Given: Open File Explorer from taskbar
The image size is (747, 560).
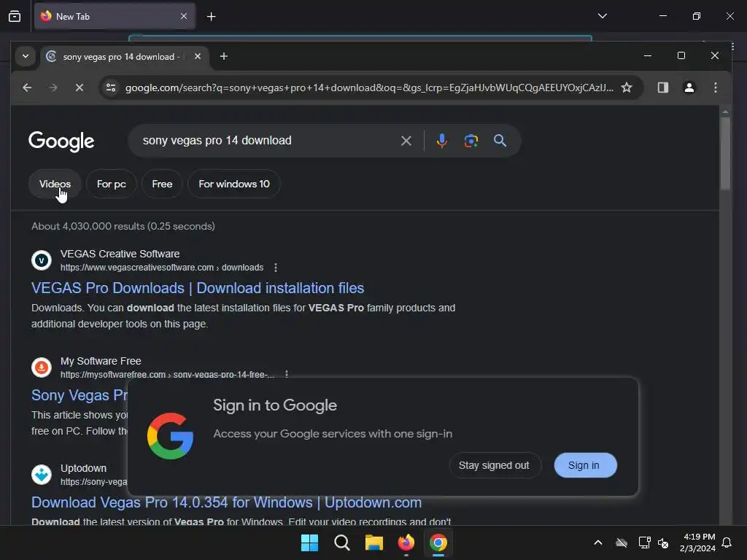Looking at the screenshot, I should click(374, 542).
